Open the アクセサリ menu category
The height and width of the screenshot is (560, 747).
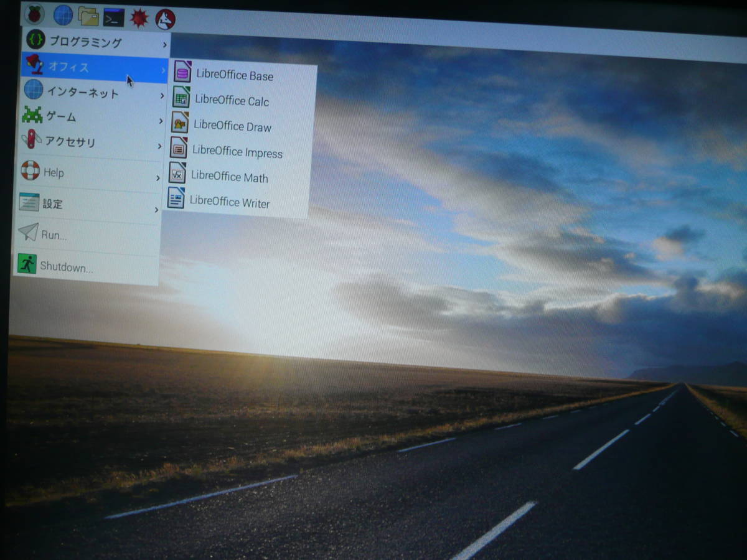point(70,142)
